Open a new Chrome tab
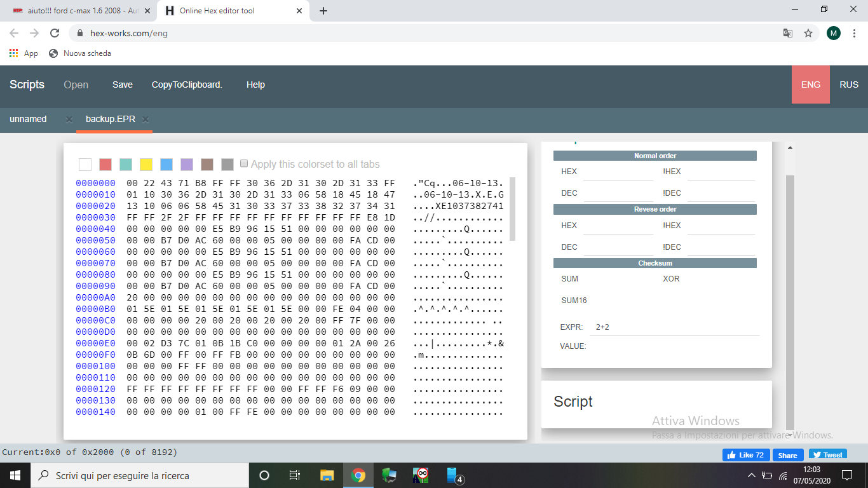Image resolution: width=868 pixels, height=488 pixels. point(323,11)
